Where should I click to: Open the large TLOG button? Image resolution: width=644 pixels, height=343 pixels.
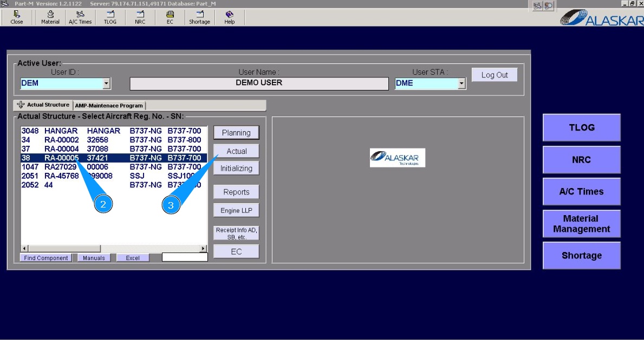(582, 128)
